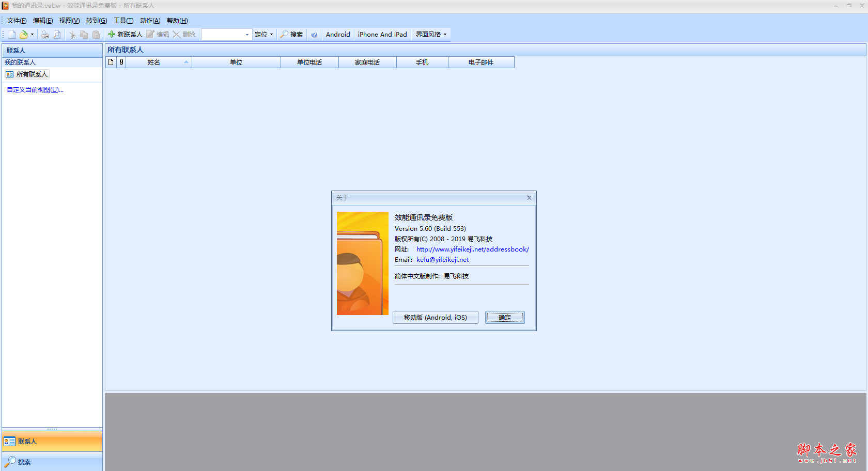The image size is (868, 471).
Task: Click the Cut scissors icon
Action: 72,35
